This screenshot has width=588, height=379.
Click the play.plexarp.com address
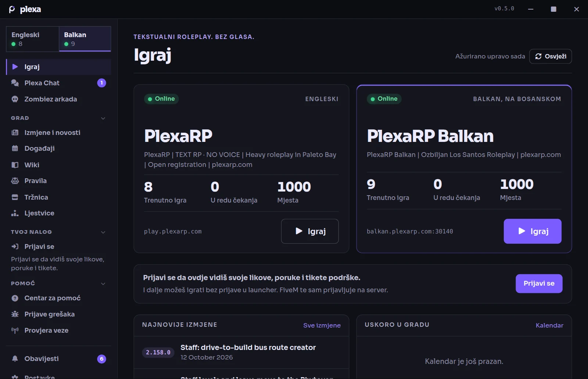coord(173,232)
